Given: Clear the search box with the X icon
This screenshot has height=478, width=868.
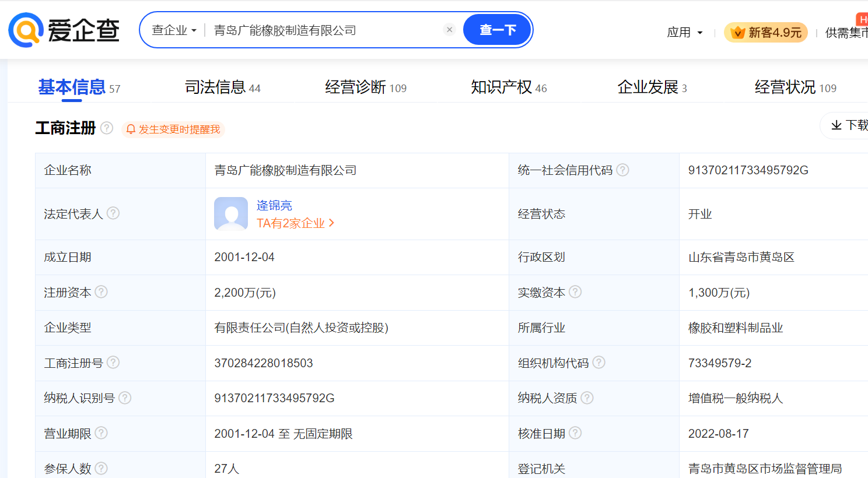Looking at the screenshot, I should click(449, 30).
